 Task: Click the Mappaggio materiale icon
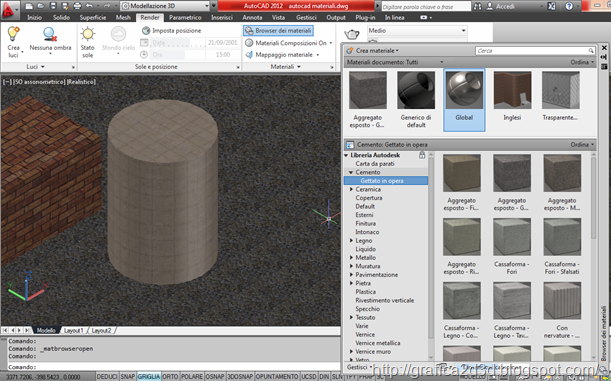pos(249,55)
